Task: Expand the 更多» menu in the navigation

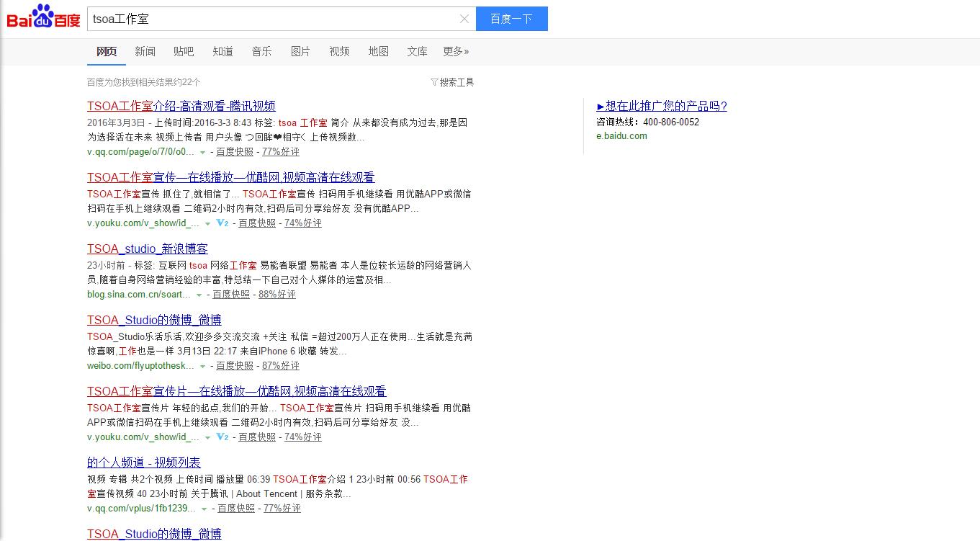Action: 456,51
